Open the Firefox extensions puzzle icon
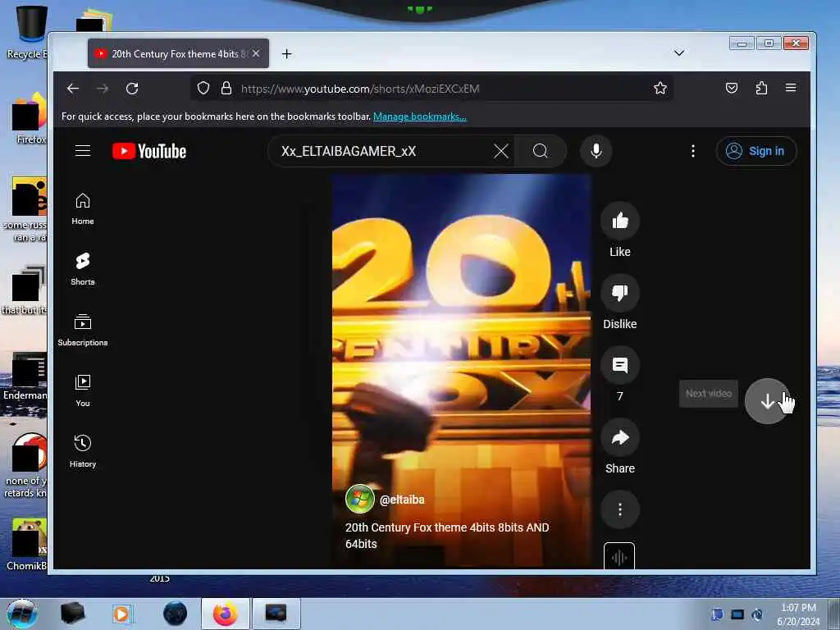 pos(761,88)
